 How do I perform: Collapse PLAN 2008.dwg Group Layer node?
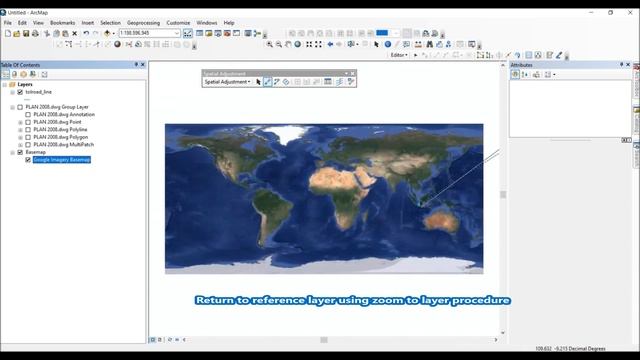[x=13, y=107]
